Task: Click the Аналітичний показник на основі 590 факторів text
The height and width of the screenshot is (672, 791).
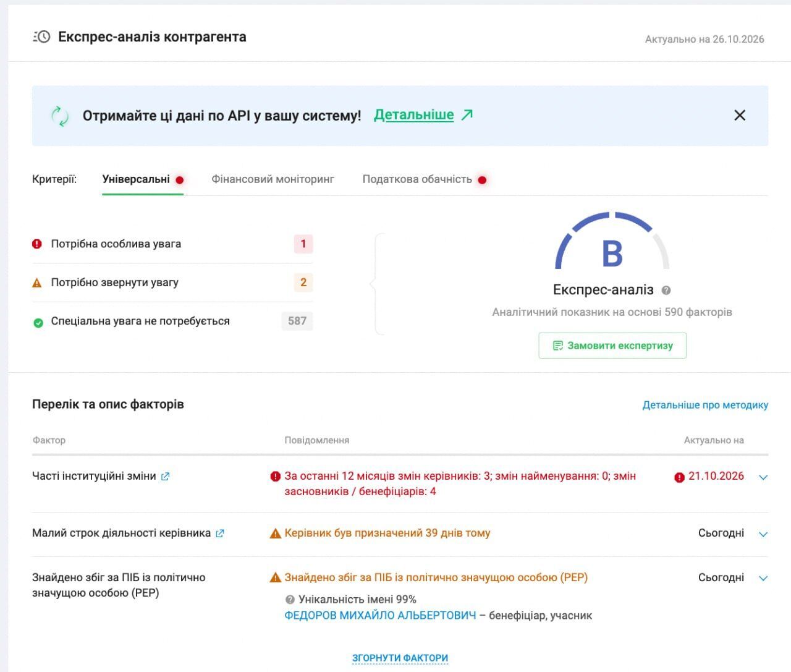Action: [612, 312]
